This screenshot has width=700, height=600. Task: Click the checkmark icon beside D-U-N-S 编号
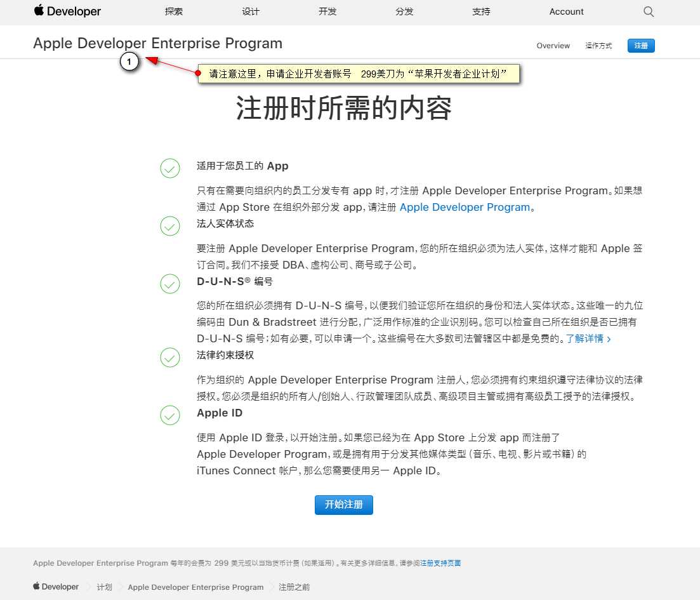click(x=170, y=284)
